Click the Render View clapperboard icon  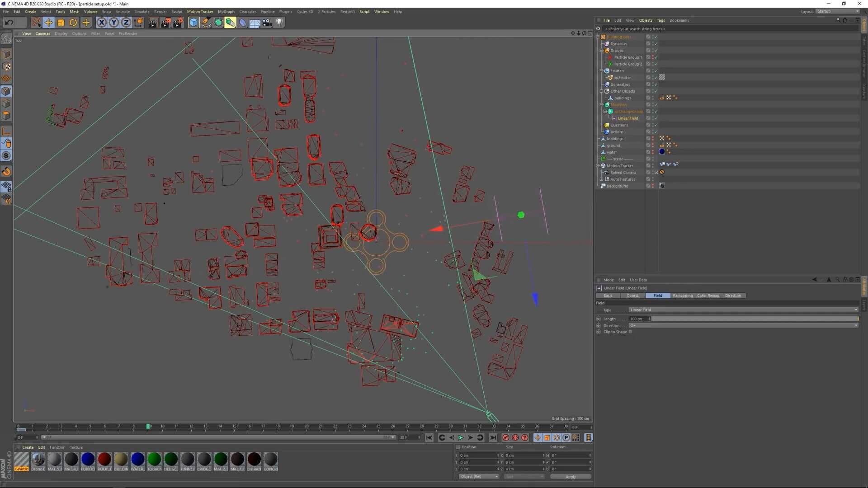point(152,23)
